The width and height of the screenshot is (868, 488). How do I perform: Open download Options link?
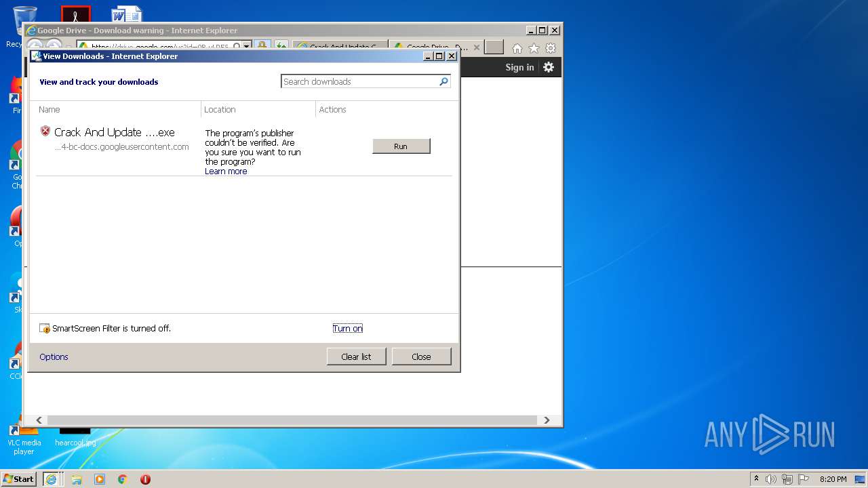[x=54, y=357]
